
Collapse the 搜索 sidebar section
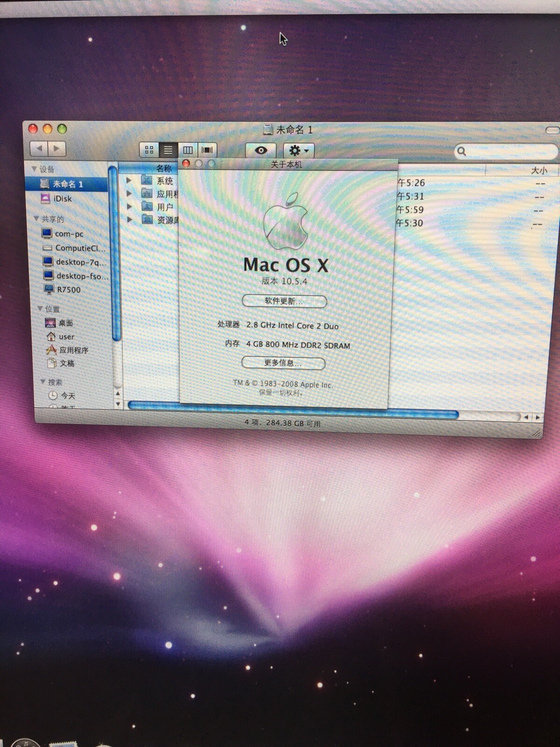point(43,381)
